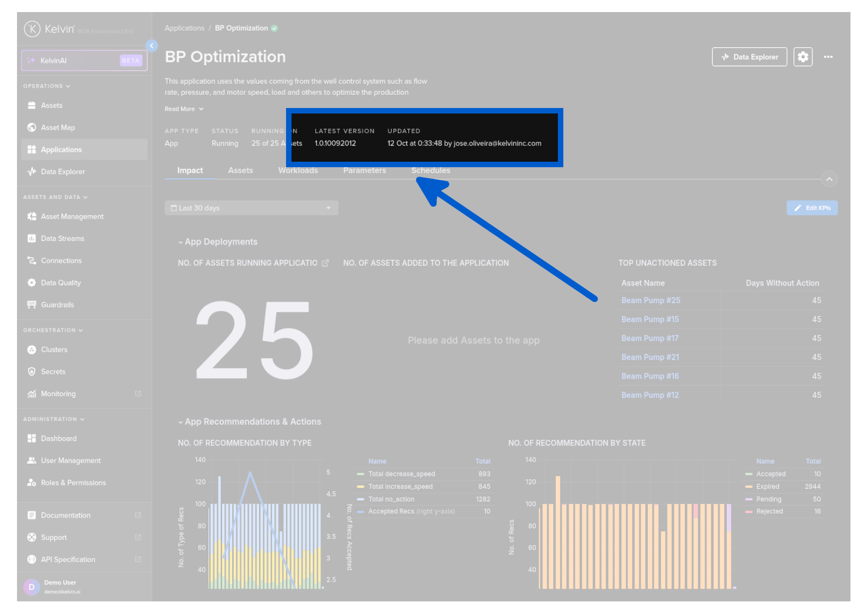The image size is (868, 614).
Task: Switch to the Assets tab
Action: click(x=241, y=170)
